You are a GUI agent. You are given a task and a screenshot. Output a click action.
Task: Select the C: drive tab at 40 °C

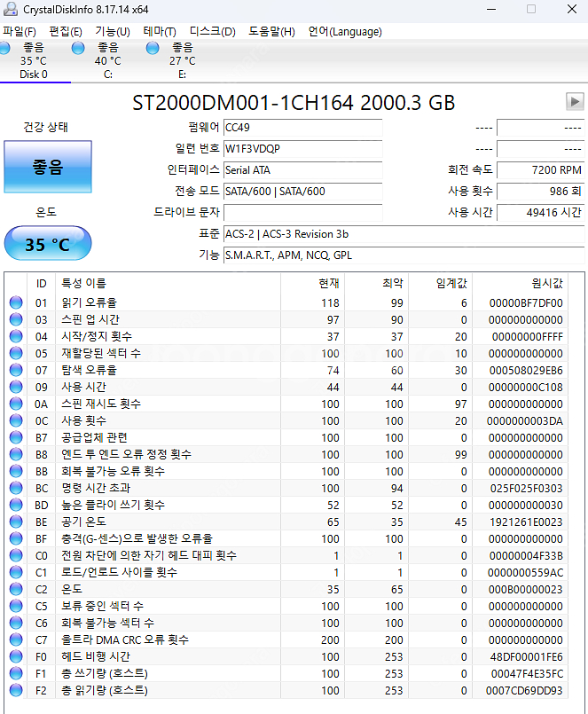108,61
